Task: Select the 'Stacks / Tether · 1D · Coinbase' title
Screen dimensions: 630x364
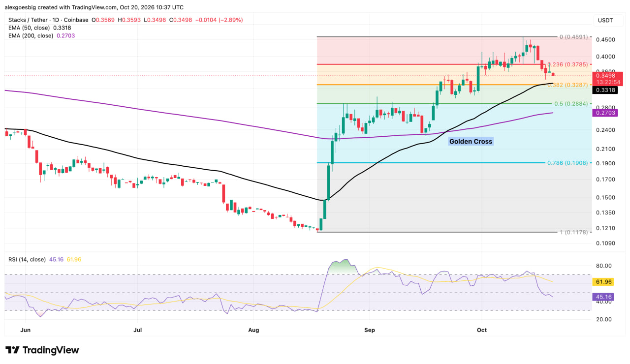Action: [x=48, y=20]
